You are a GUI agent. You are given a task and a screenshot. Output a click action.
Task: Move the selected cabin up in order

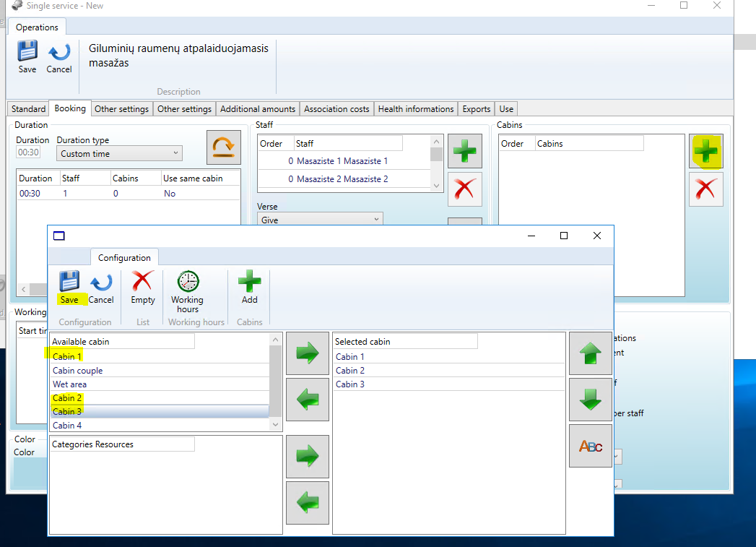(591, 353)
